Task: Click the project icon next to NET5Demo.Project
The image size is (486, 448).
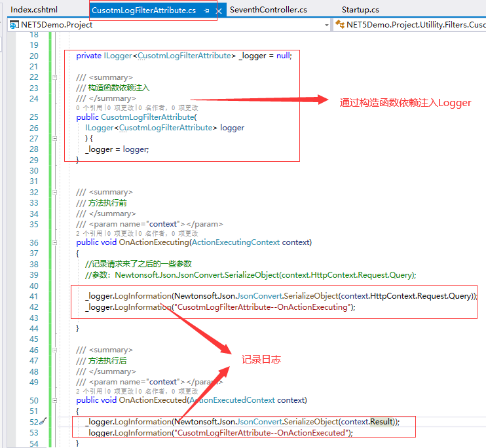Action: (14, 25)
